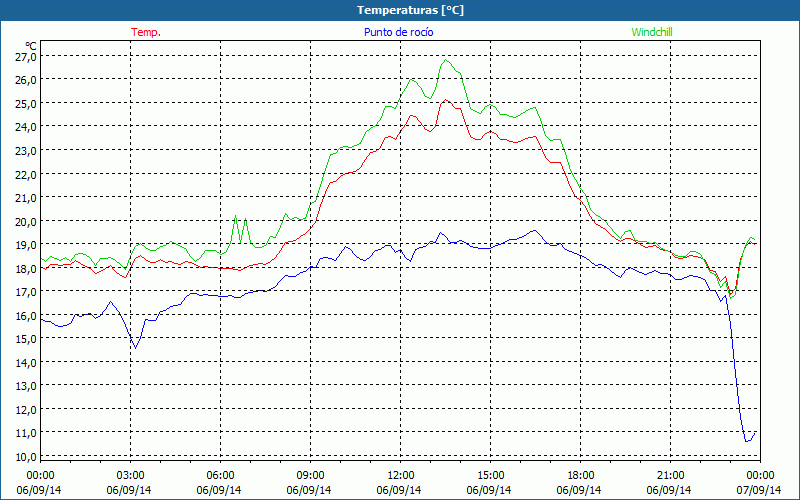Select the red 'Temp.' legend label
Screen dimensions: 800x500
[146, 32]
